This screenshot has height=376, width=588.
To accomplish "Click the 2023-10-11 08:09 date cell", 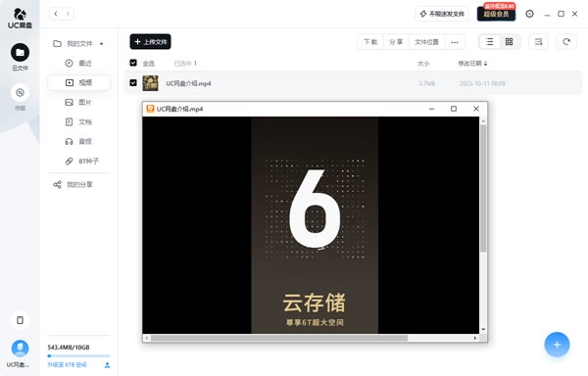I will (482, 83).
